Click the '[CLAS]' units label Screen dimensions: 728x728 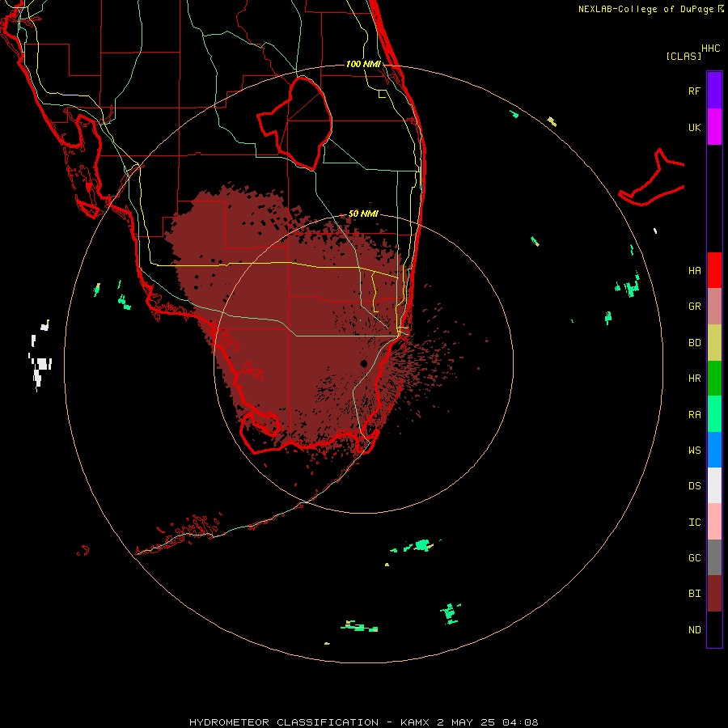pyautogui.click(x=684, y=57)
